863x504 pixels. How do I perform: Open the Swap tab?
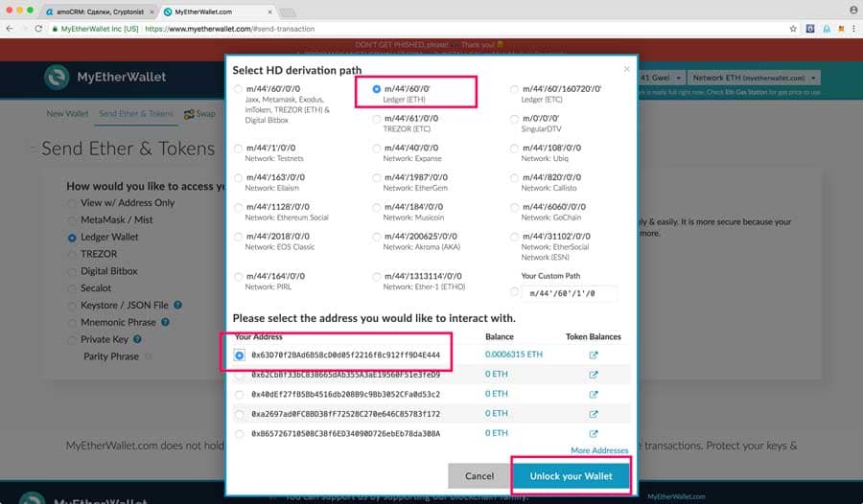[x=199, y=114]
